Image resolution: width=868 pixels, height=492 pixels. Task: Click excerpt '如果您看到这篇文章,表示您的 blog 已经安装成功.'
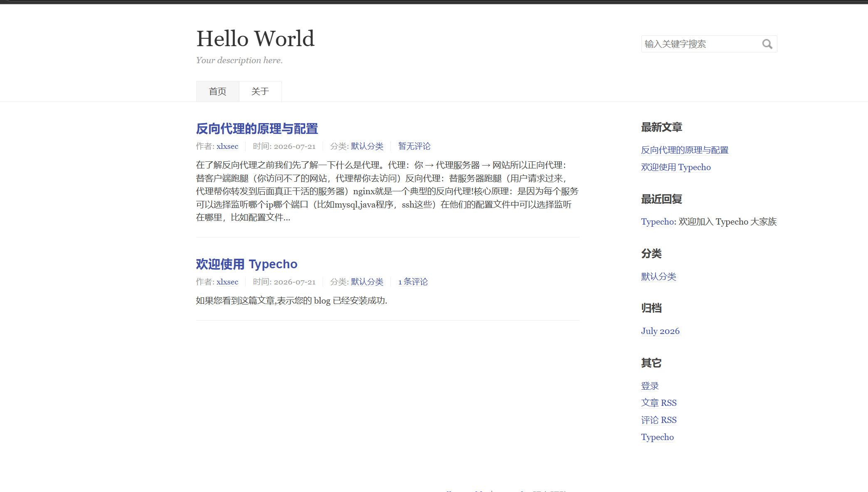[291, 301]
